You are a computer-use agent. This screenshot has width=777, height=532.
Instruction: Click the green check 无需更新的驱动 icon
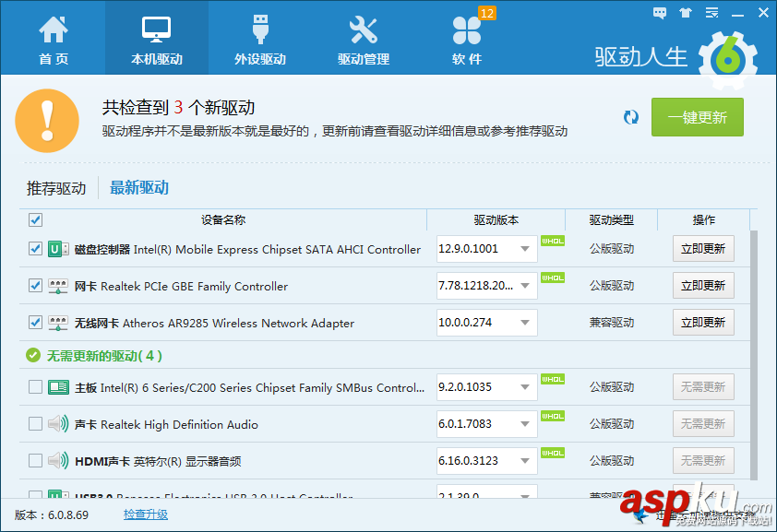[x=33, y=355]
